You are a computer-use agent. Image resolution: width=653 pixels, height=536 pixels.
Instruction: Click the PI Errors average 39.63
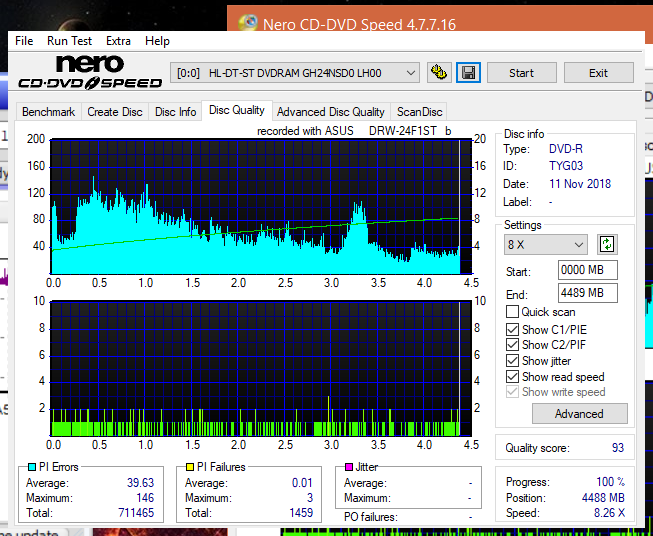click(x=140, y=483)
